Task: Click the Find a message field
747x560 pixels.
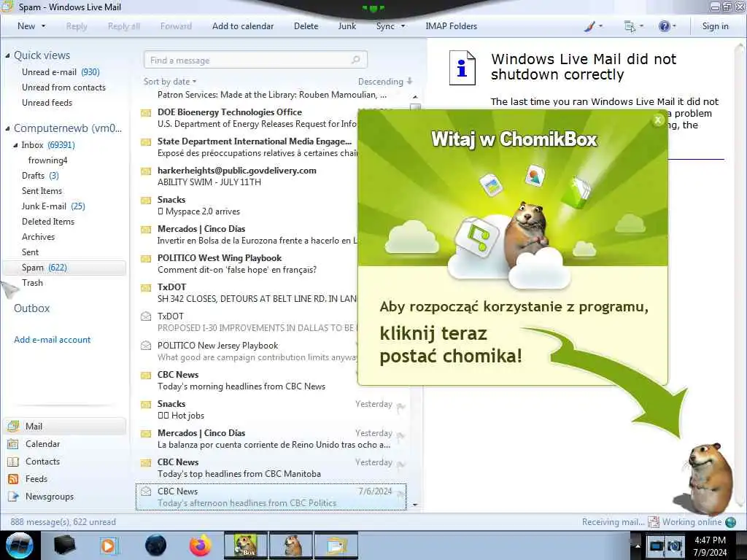Action: pos(255,60)
